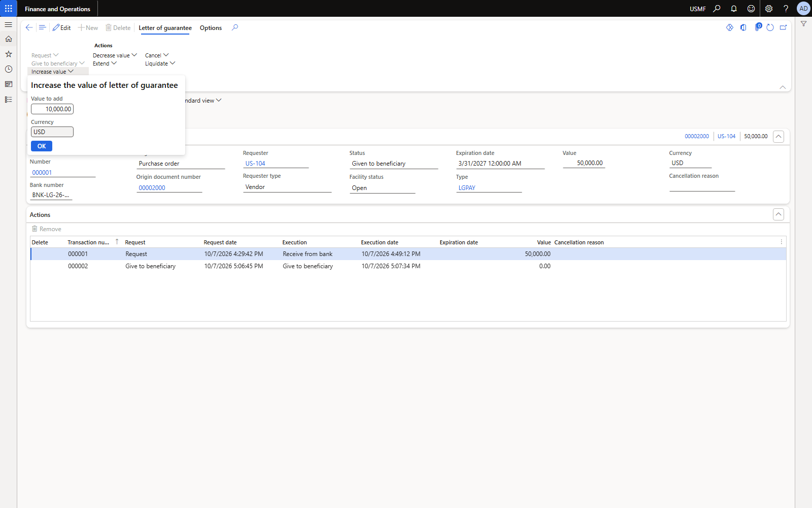This screenshot has width=812, height=508.
Task: Expand the Decrease value dropdown
Action: [115, 55]
